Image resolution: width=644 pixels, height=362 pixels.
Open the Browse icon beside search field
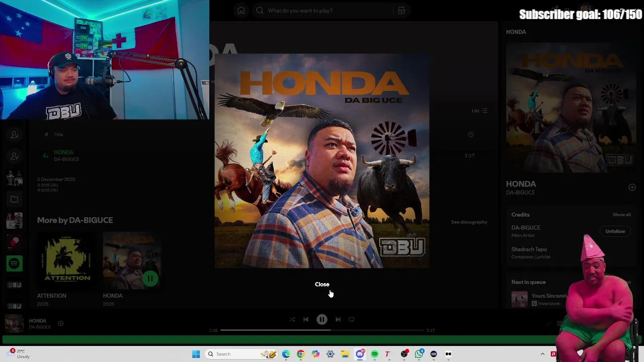point(401,11)
